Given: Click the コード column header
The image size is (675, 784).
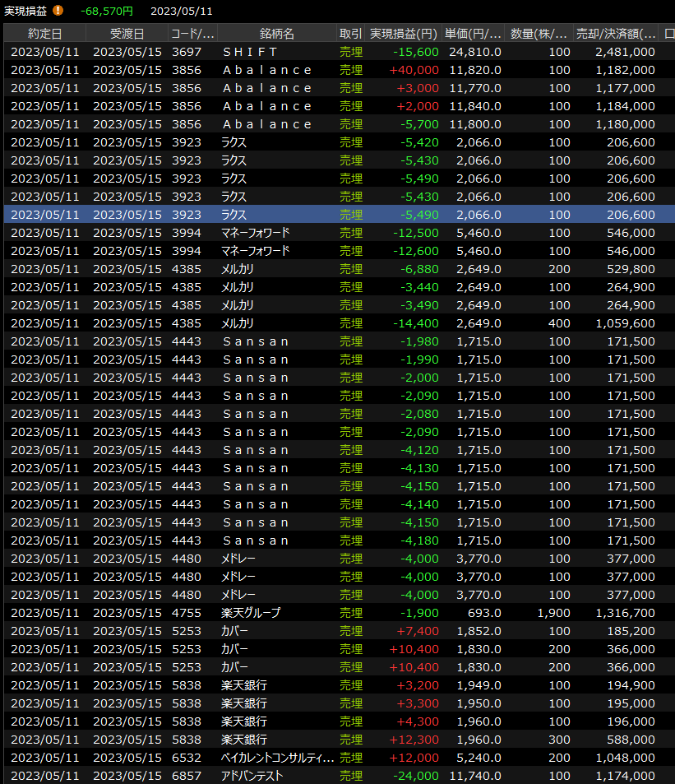Looking at the screenshot, I should (x=192, y=34).
